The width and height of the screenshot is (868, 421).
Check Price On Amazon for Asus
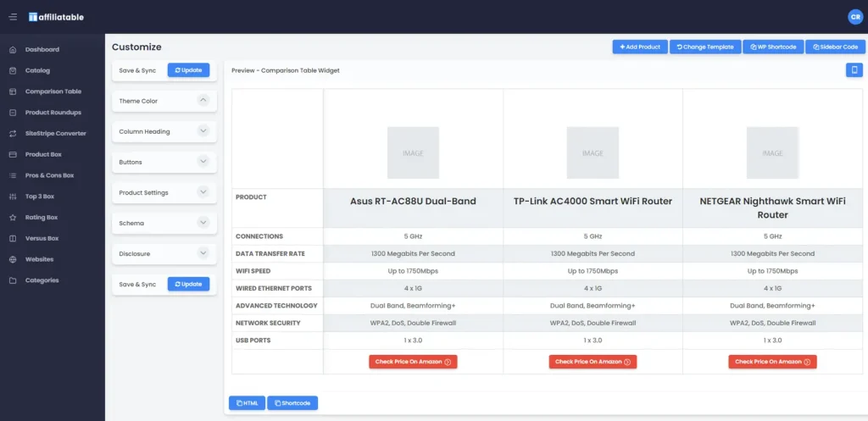413,362
